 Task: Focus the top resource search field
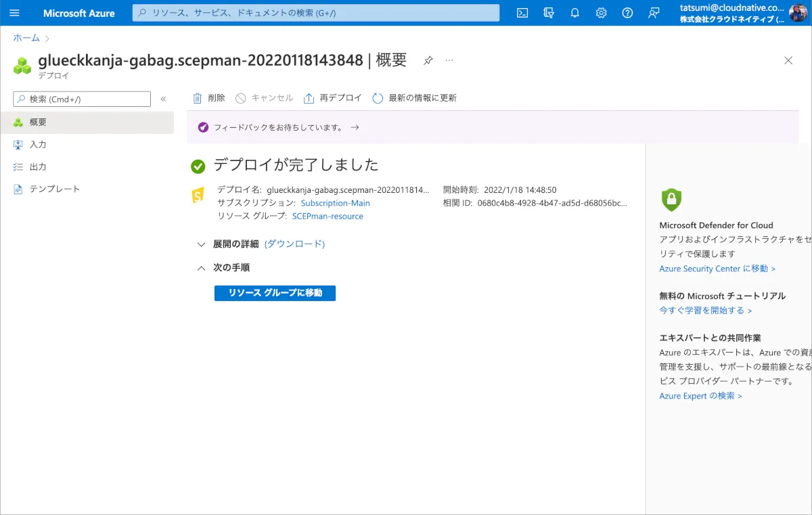(x=315, y=13)
